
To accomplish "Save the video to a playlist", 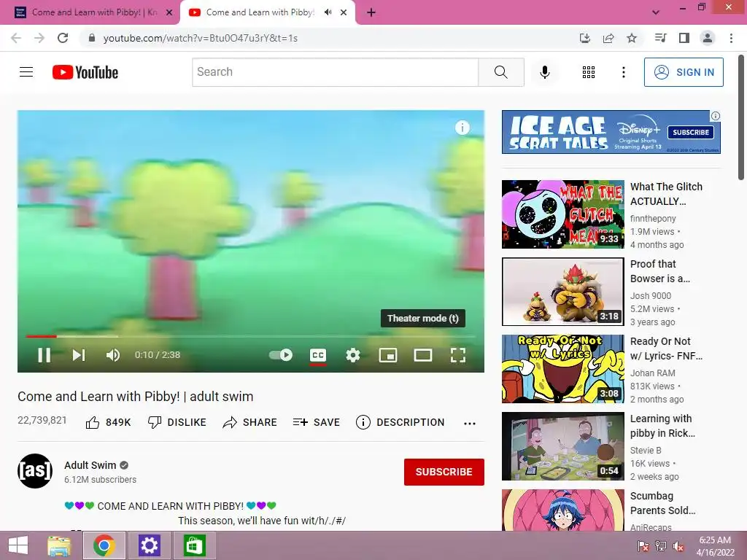I will [317, 422].
